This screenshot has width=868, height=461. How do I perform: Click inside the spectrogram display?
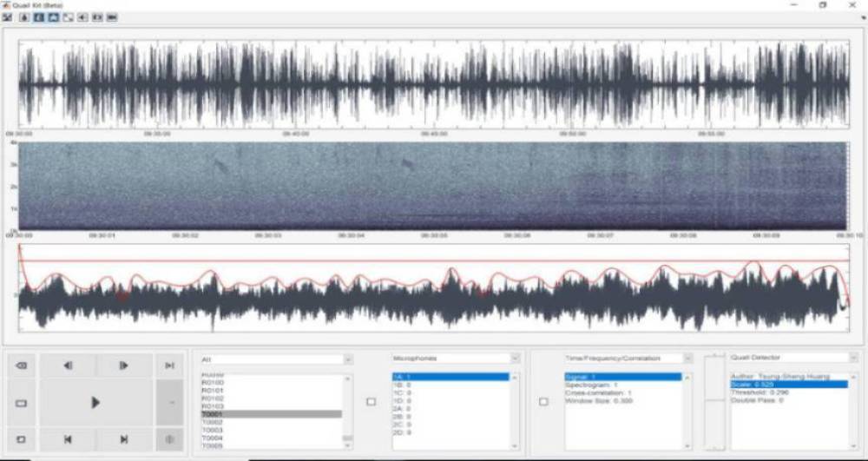tap(433, 186)
